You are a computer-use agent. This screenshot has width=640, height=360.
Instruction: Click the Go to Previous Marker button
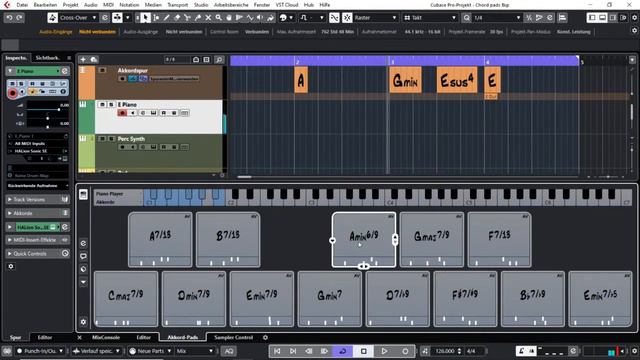277,351
